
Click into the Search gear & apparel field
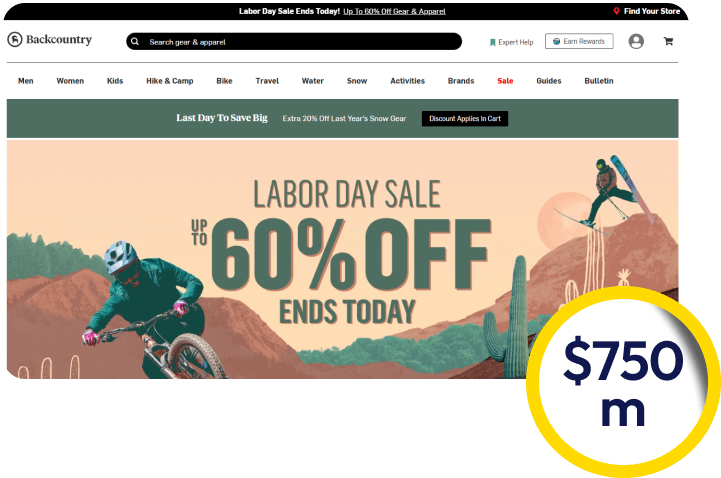click(294, 41)
